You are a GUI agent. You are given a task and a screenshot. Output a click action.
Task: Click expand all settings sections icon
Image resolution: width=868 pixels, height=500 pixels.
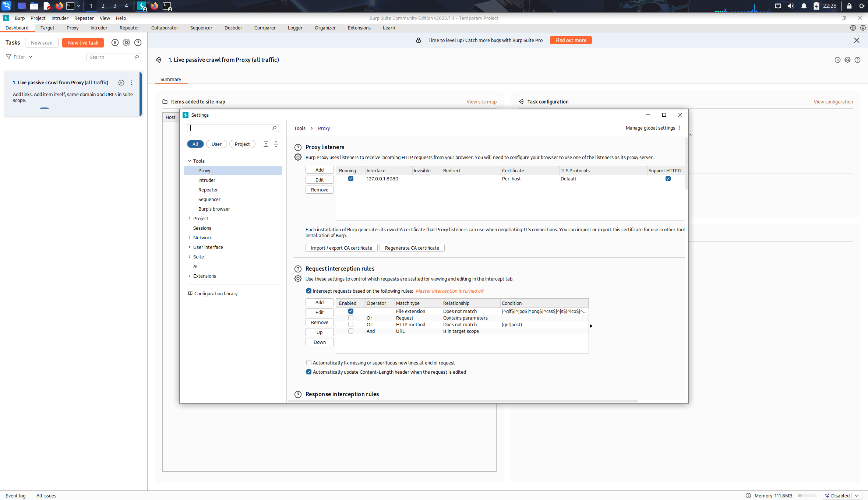point(266,144)
